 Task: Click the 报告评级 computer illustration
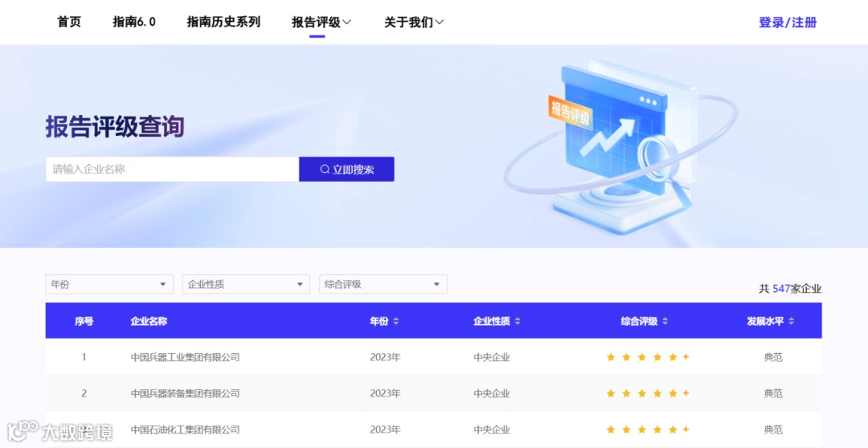pyautogui.click(x=620, y=146)
